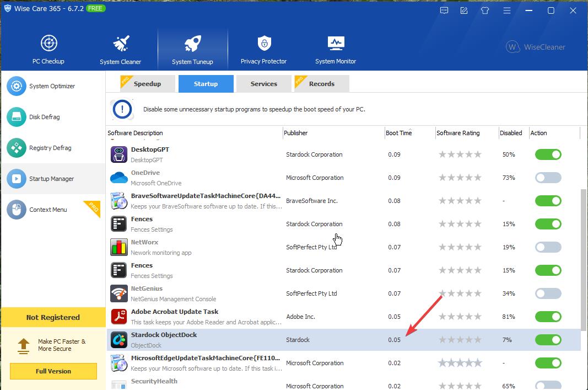Viewport: 588px width, 390px height.
Task: Select the Startup tab
Action: [206, 84]
